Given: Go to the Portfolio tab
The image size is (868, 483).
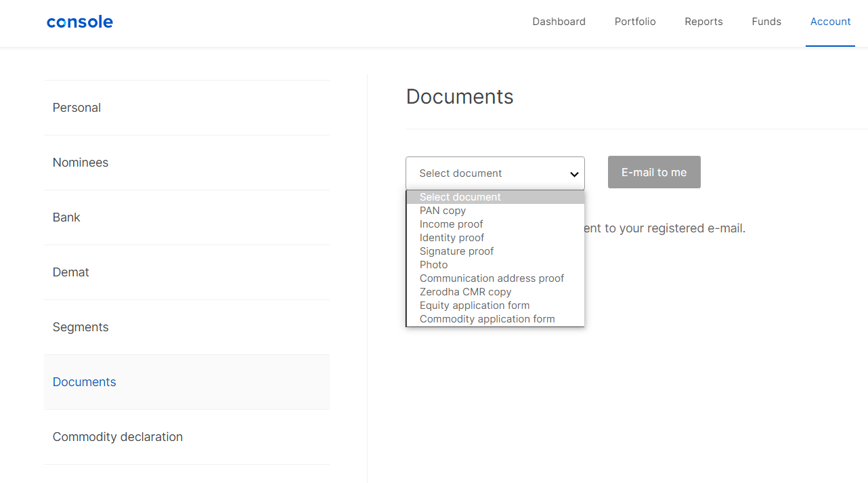Looking at the screenshot, I should [x=634, y=22].
